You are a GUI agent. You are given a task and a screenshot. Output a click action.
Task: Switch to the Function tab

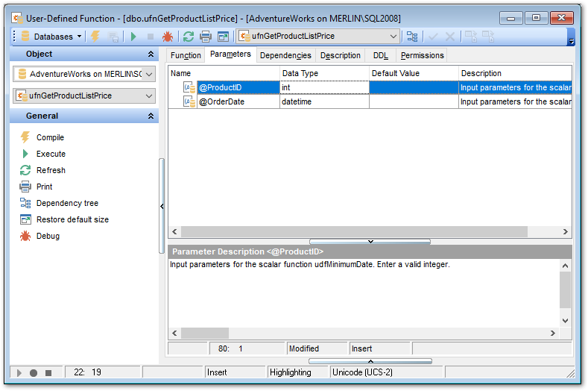(186, 55)
